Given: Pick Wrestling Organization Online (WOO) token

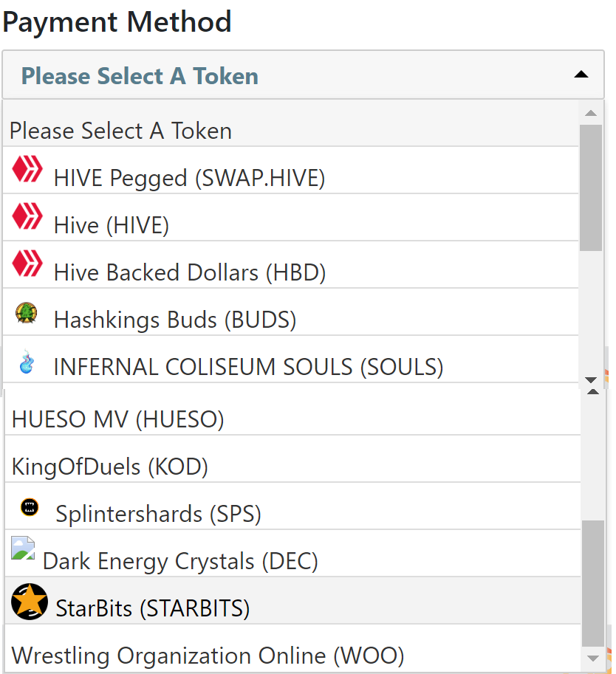Looking at the screenshot, I should [208, 656].
